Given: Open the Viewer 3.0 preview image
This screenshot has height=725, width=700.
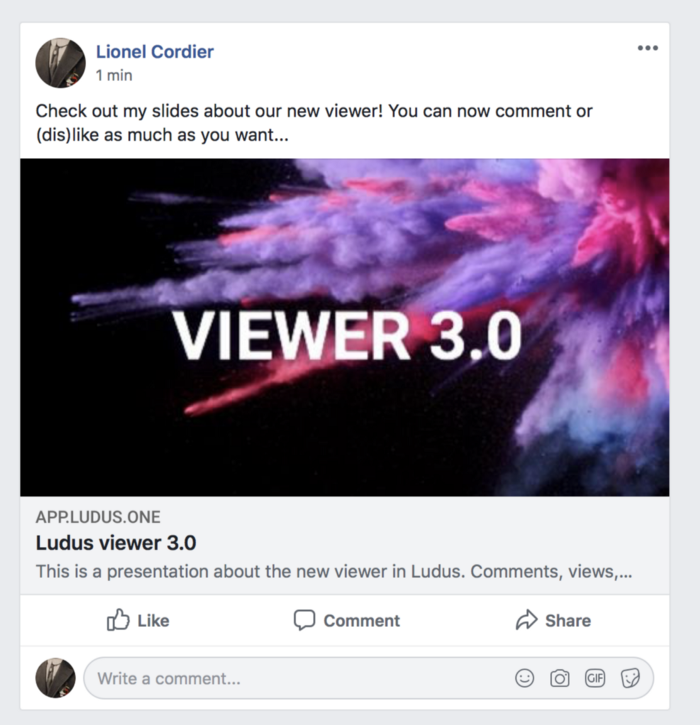Looking at the screenshot, I should click(344, 327).
